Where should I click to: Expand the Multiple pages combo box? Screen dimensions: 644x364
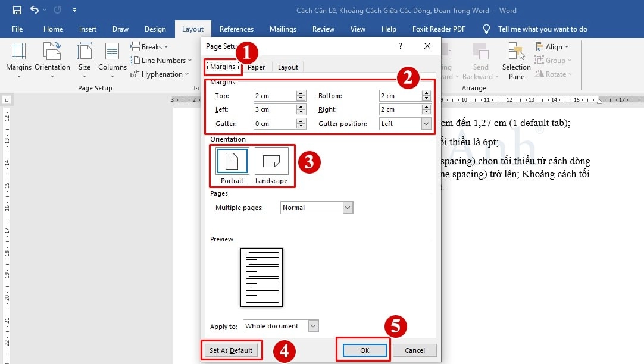[x=348, y=208]
